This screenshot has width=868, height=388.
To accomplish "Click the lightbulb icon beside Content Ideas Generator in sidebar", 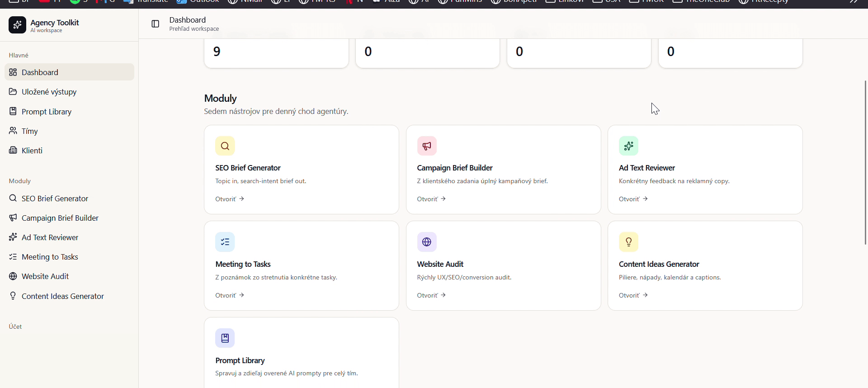I will (x=13, y=296).
